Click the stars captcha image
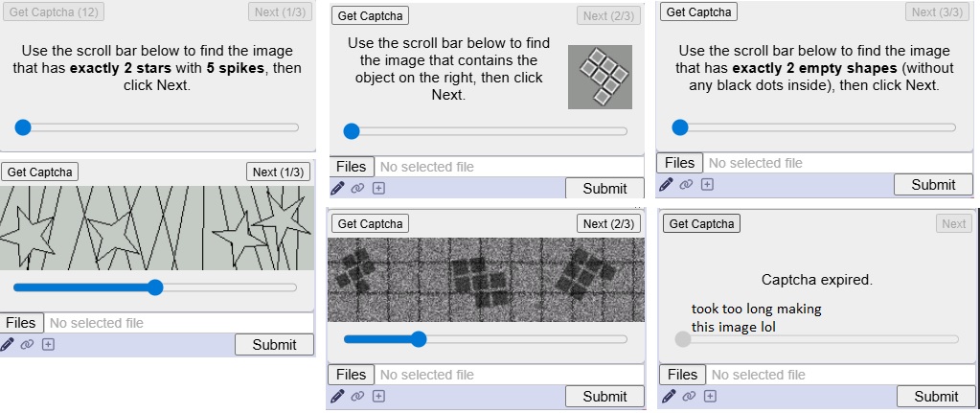The width and height of the screenshot is (980, 413). [x=156, y=228]
